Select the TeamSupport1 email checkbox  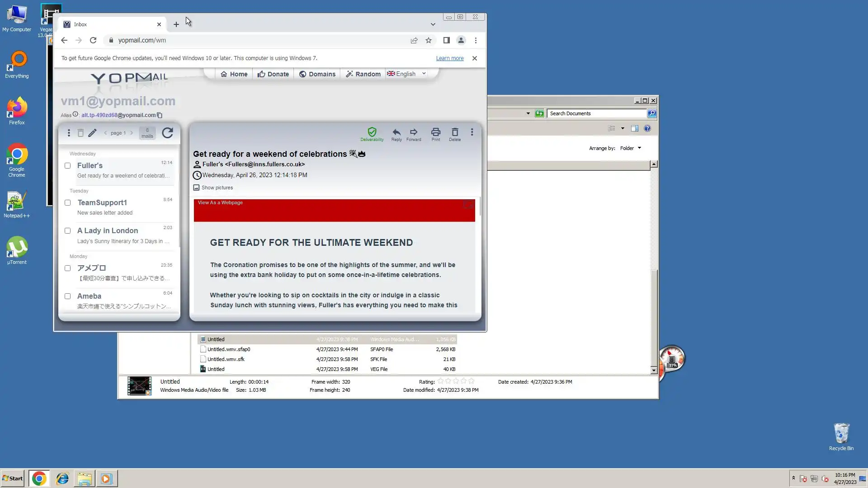pyautogui.click(x=67, y=203)
